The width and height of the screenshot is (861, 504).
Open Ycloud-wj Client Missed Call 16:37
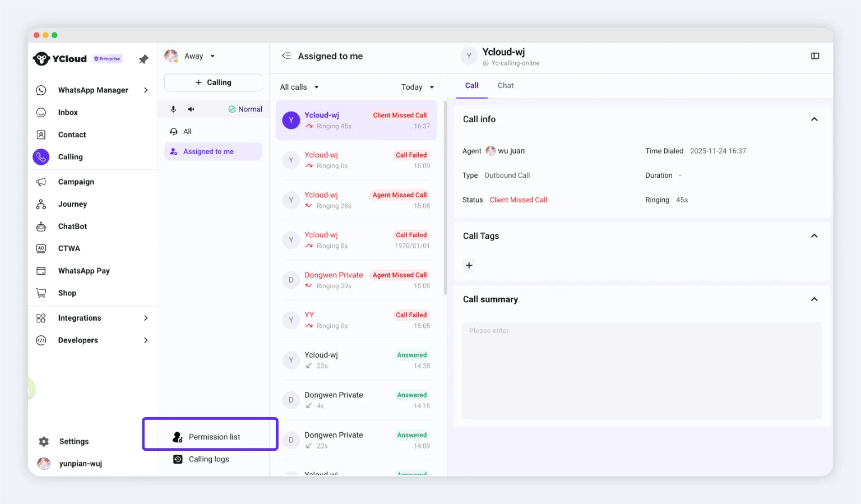coord(357,121)
